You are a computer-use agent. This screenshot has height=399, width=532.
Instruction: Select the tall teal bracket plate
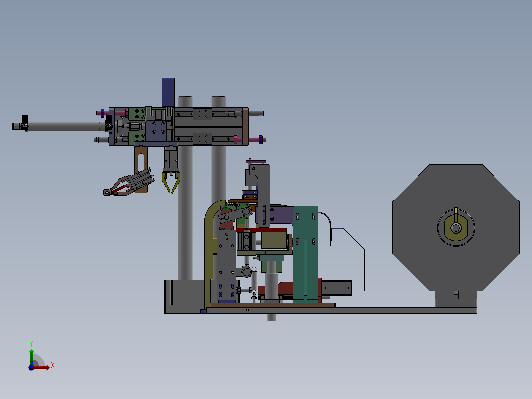pos(305,254)
